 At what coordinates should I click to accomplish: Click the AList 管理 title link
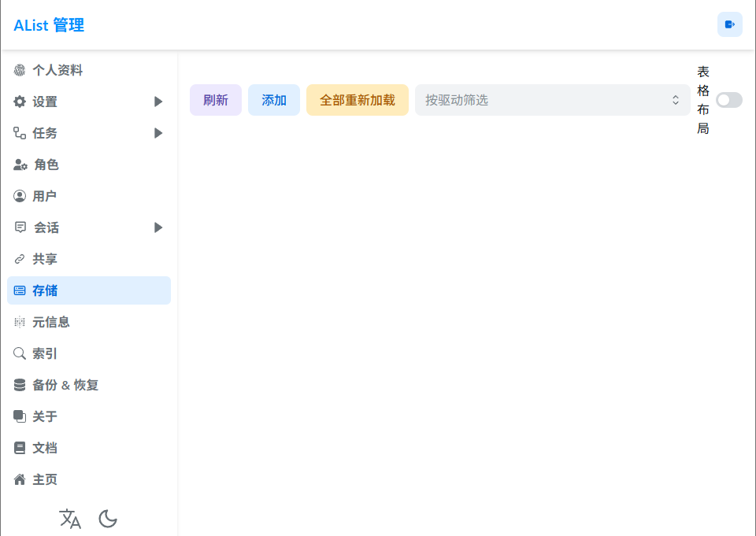[x=49, y=25]
